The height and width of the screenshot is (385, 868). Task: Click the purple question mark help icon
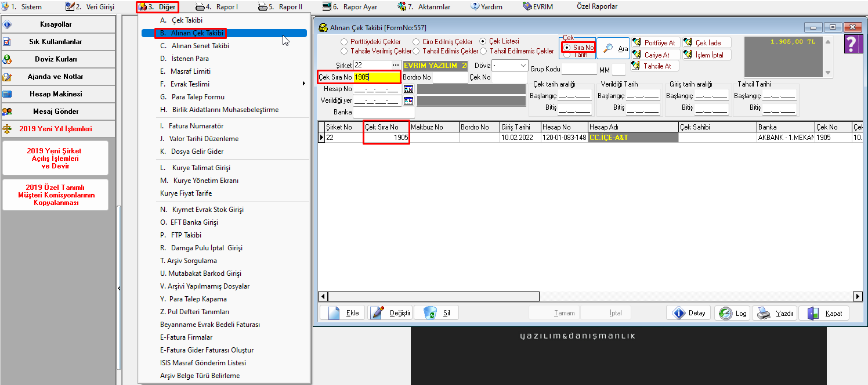[851, 45]
